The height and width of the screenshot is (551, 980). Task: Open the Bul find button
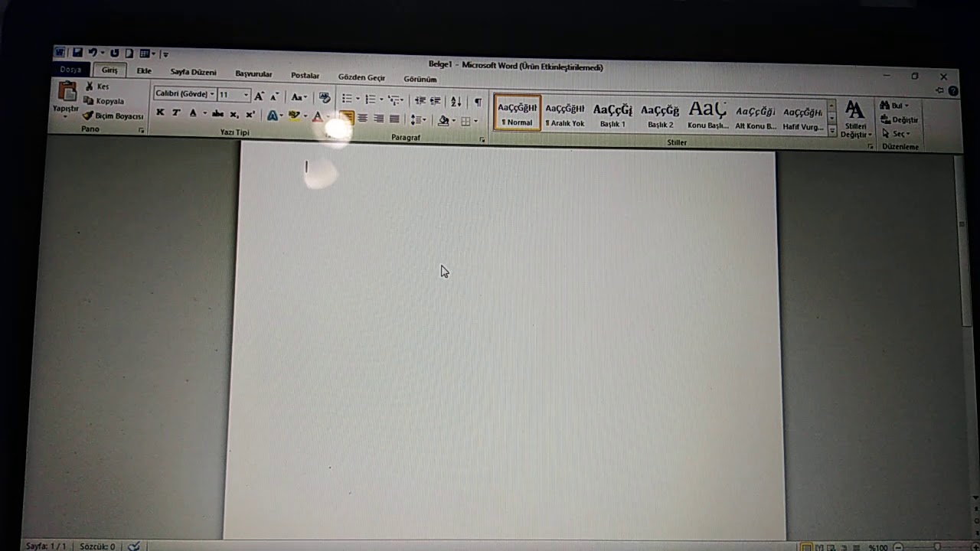point(894,106)
